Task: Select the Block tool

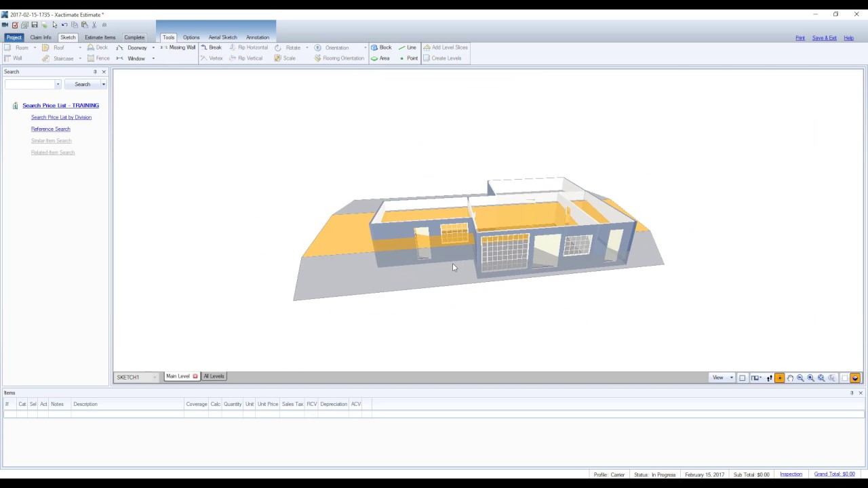Action: click(x=381, y=47)
